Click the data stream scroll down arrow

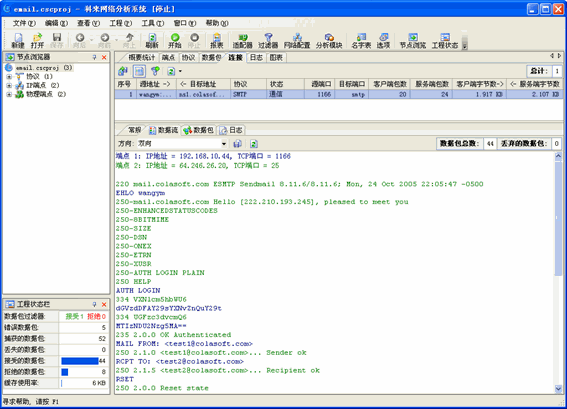[x=558, y=389]
